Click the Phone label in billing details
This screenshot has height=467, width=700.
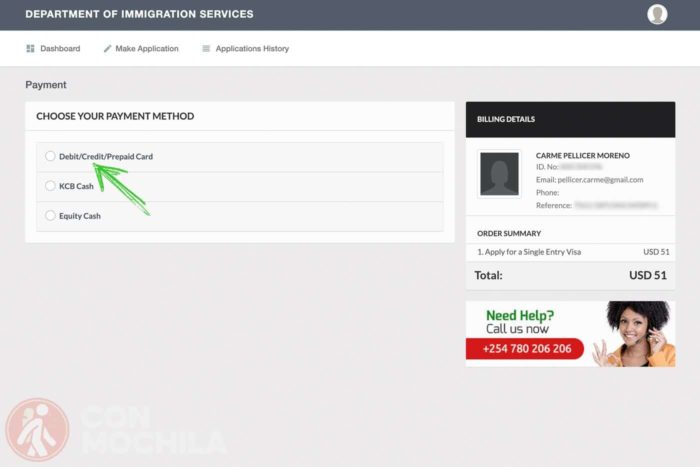[x=547, y=192]
